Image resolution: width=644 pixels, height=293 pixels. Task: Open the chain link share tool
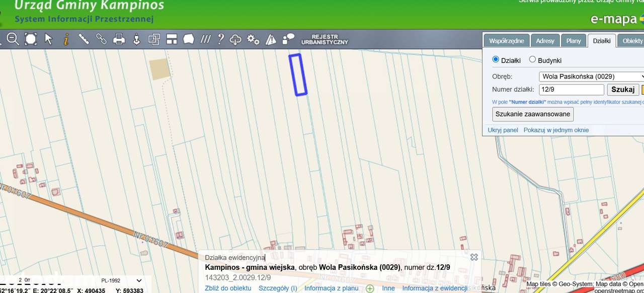click(x=101, y=39)
